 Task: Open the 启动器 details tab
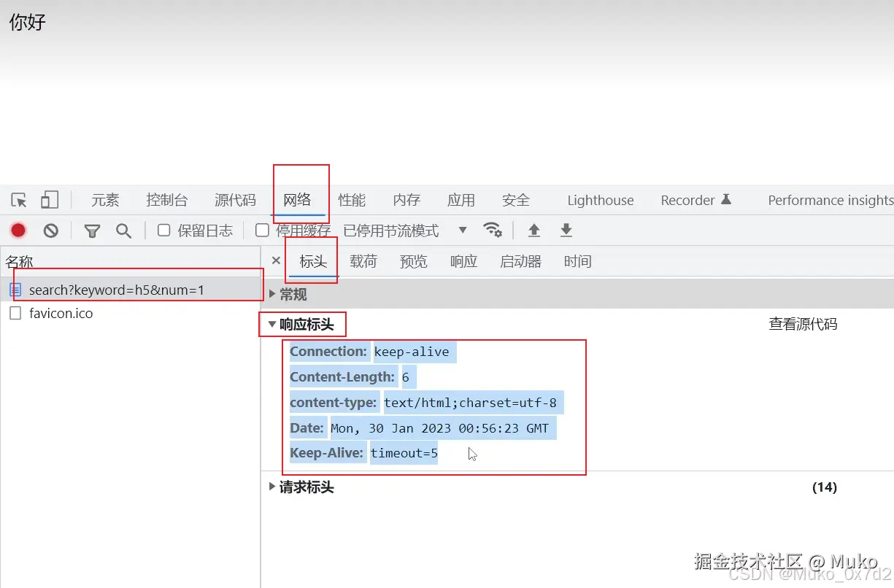[521, 261]
